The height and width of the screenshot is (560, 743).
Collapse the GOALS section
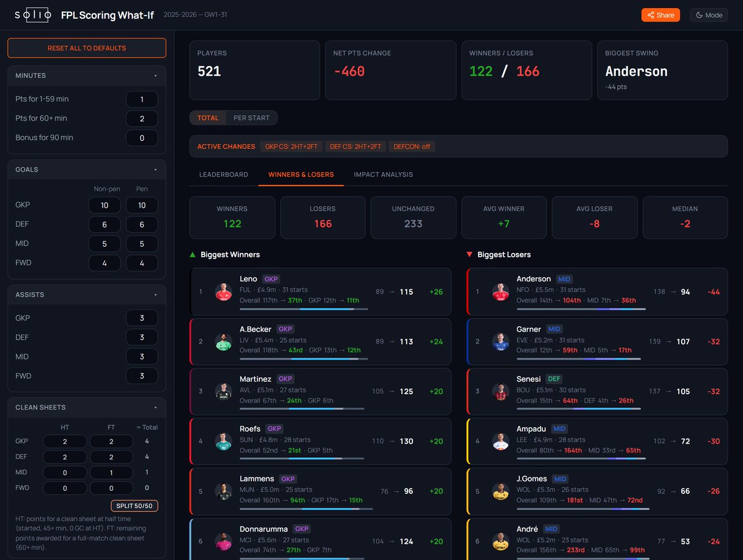[87, 170]
